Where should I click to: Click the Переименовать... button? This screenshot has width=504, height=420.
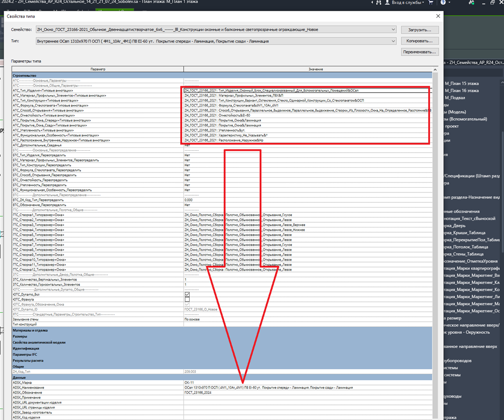[420, 52]
